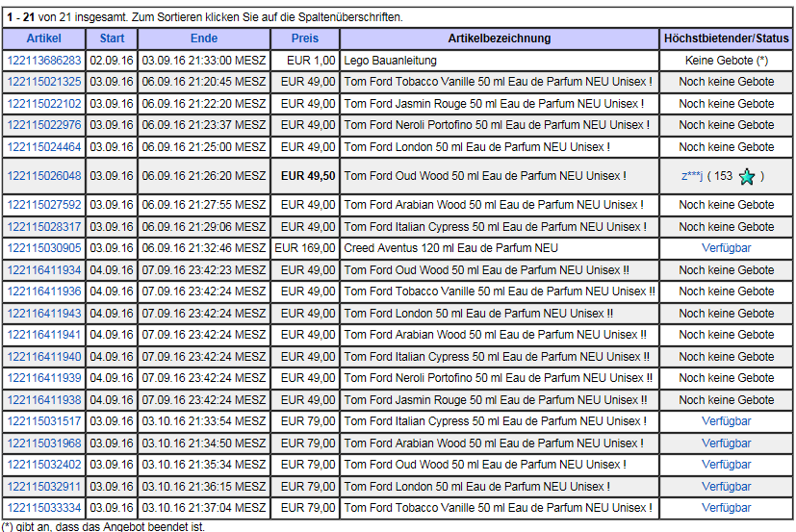Click Verfügbar for Creed Aventus listing
This screenshot has width=796, height=532.
coord(726,248)
